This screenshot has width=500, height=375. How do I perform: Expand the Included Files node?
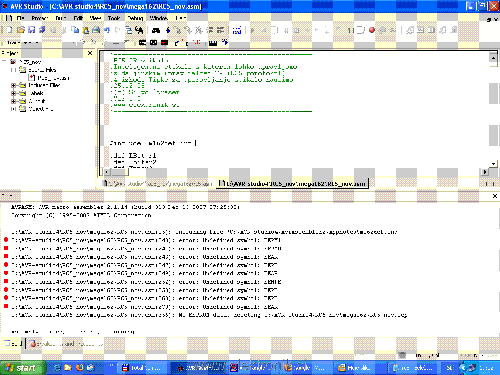pyautogui.click(x=13, y=85)
